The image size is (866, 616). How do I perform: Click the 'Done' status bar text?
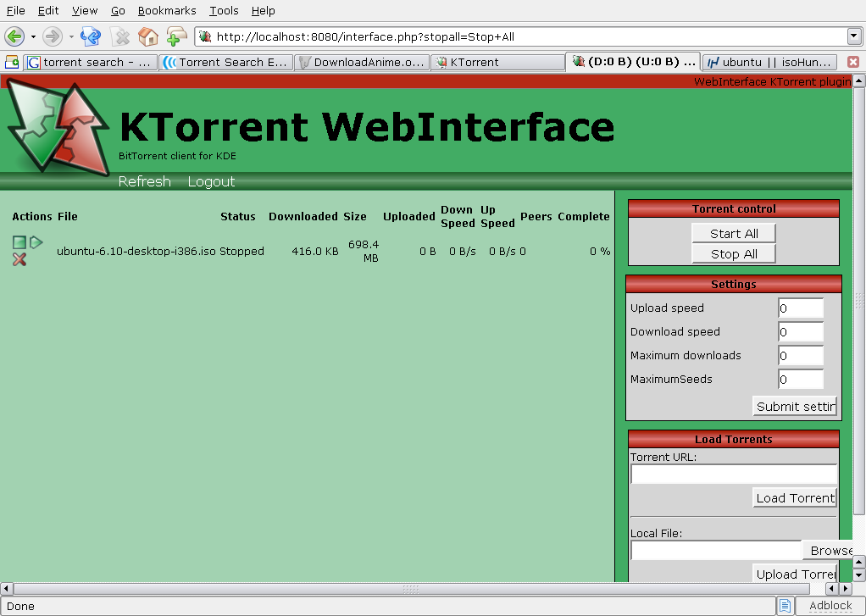(x=20, y=606)
